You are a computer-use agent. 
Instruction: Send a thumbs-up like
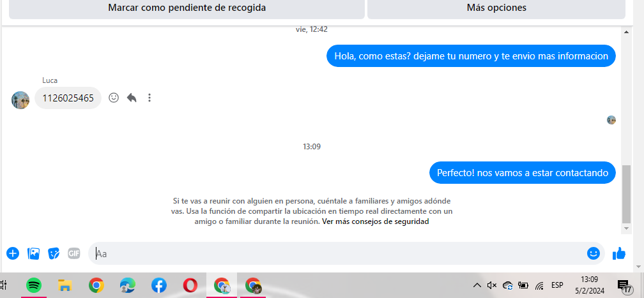(x=618, y=254)
